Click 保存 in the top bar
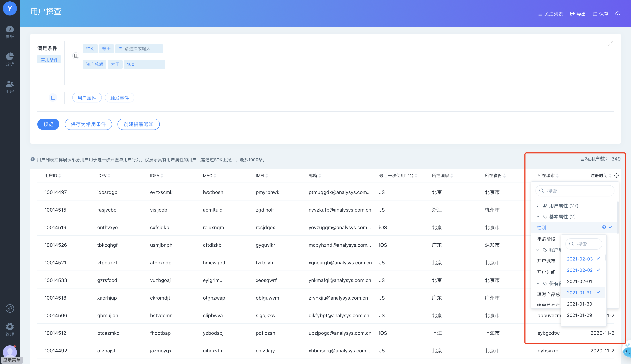This screenshot has height=364, width=631. tap(601, 14)
